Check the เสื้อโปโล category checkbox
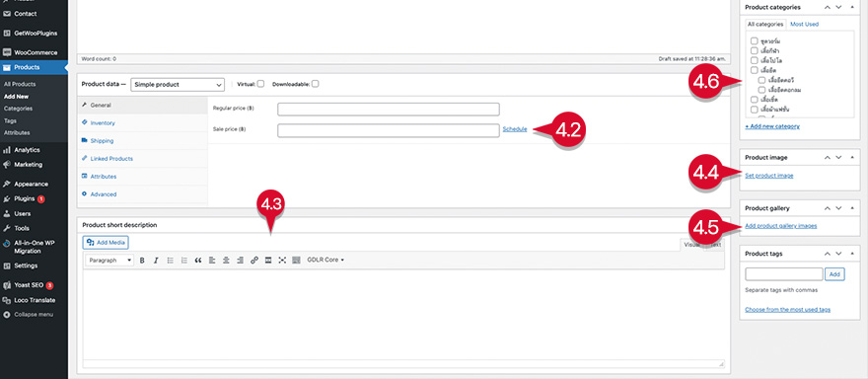The image size is (868, 379). pos(754,60)
